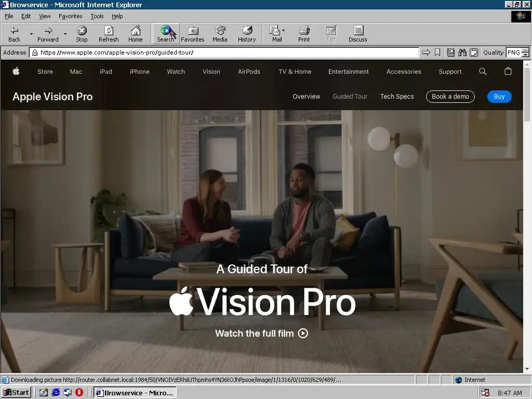Click the play icon after Watch the full film
Image resolution: width=532 pixels, height=399 pixels.
(x=303, y=333)
